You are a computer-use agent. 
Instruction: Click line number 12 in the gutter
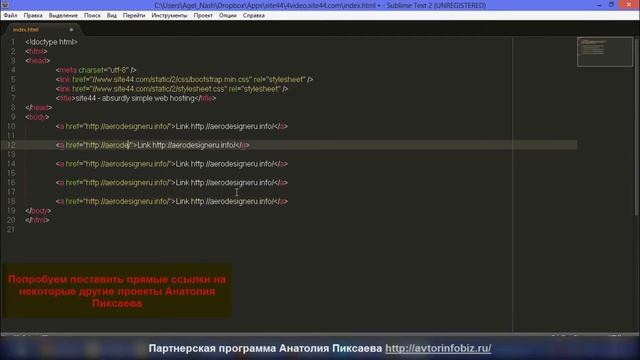click(x=11, y=145)
